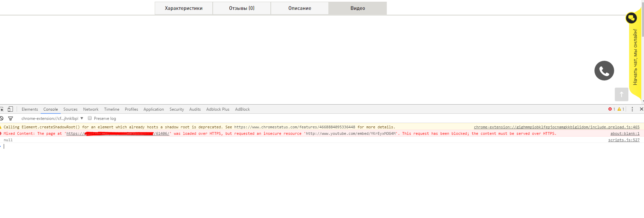Image resolution: width=644 pixels, height=218 pixels.
Task: Open the Характеристики tab
Action: [x=184, y=8]
